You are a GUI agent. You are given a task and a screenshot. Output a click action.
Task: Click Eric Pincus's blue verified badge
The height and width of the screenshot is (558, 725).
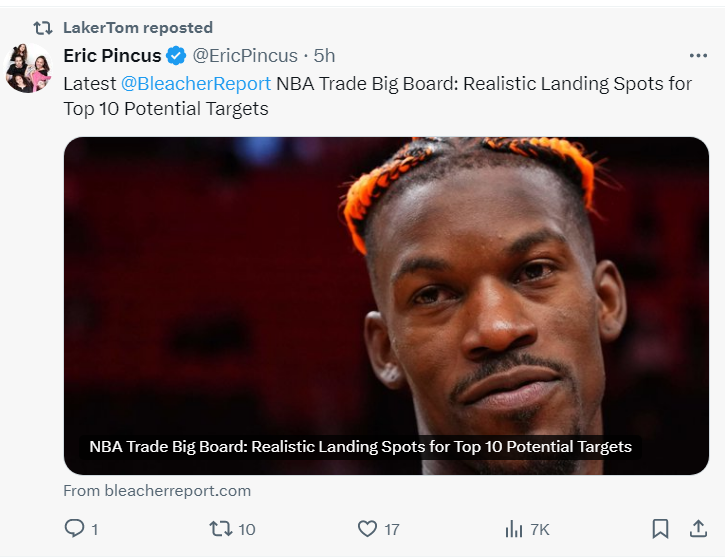[x=176, y=55]
